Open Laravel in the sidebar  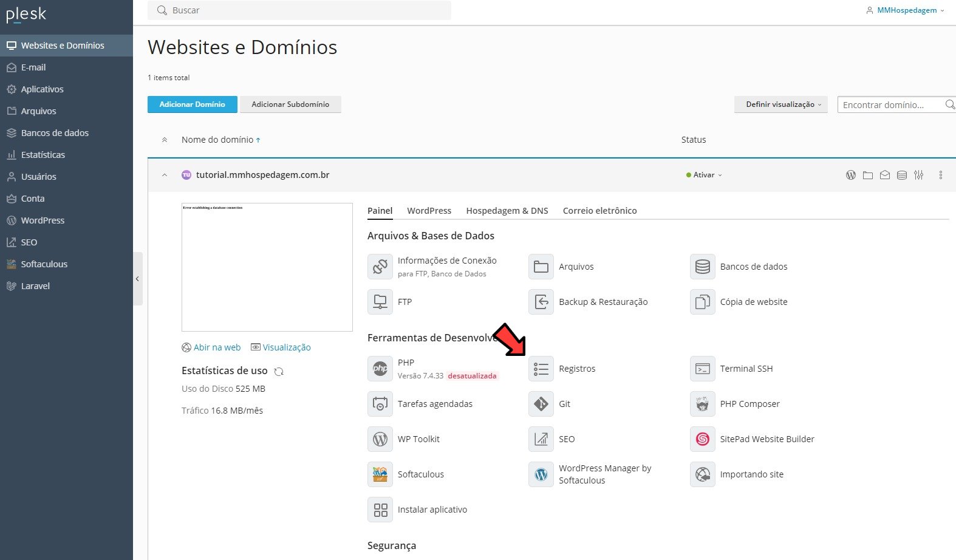66,286
